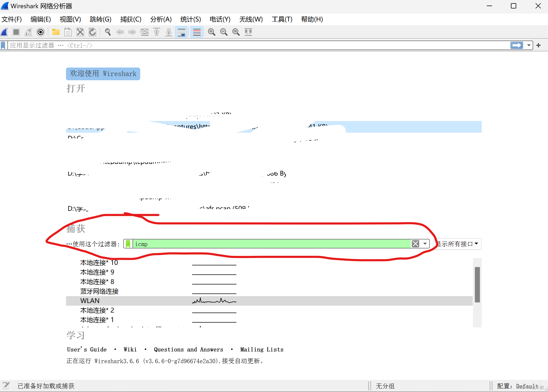Open the 捕获(C) menu
The height and width of the screenshot is (392, 548).
(131, 19)
